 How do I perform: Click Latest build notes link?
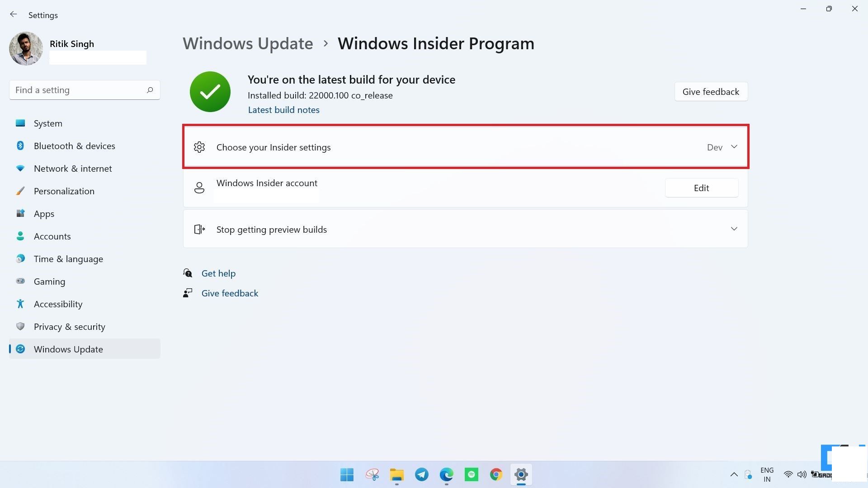(x=284, y=110)
